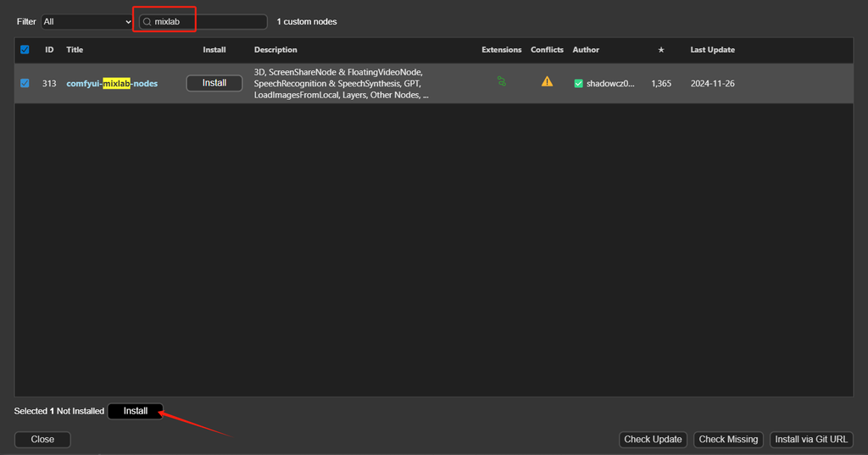Open the shadowcz0 author link
This screenshot has width=868, height=455.
pos(610,83)
